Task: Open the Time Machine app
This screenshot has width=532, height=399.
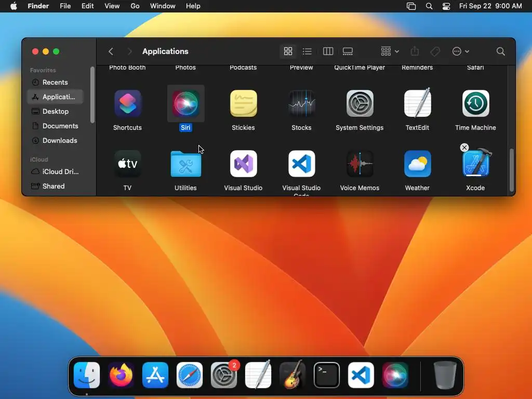Action: coord(475,103)
